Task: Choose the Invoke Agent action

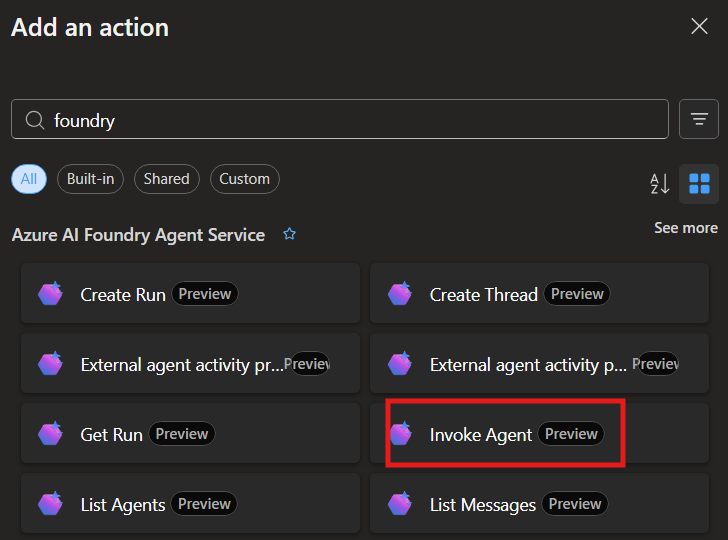Action: coord(540,433)
